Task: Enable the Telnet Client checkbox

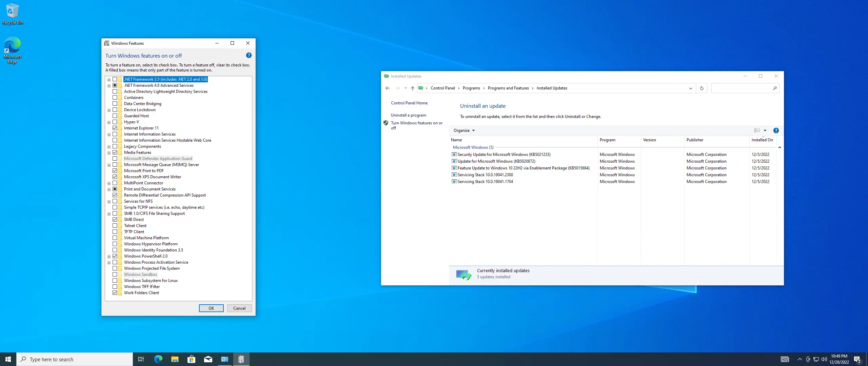Action: [115, 226]
